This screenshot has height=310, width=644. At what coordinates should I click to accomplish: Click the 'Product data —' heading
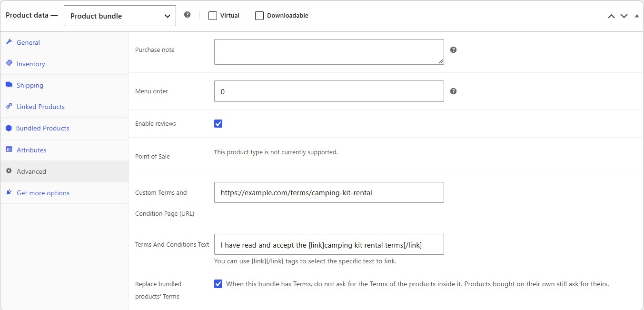tap(31, 15)
